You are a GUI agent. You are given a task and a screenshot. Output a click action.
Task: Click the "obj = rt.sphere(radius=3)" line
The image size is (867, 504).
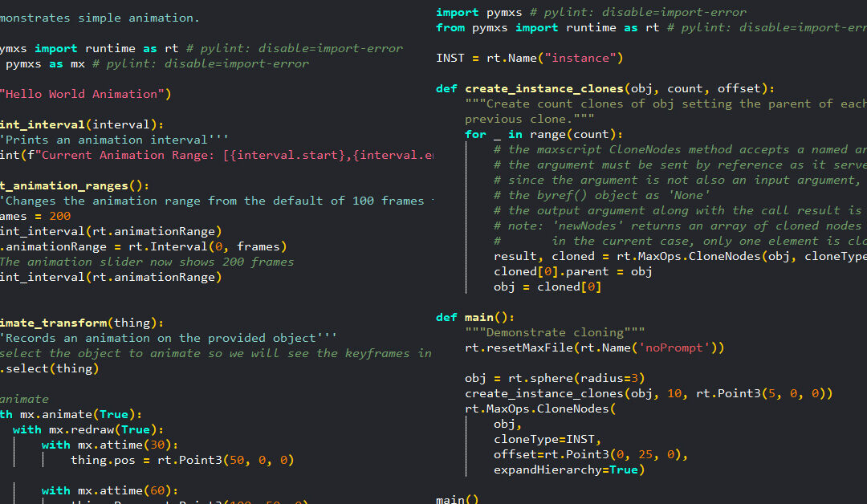click(x=555, y=379)
